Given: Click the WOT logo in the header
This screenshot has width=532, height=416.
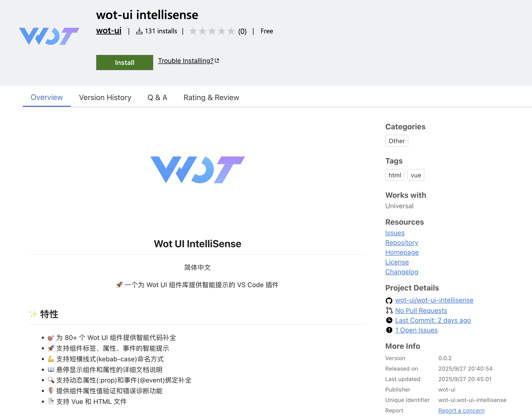Looking at the screenshot, I should tap(49, 36).
